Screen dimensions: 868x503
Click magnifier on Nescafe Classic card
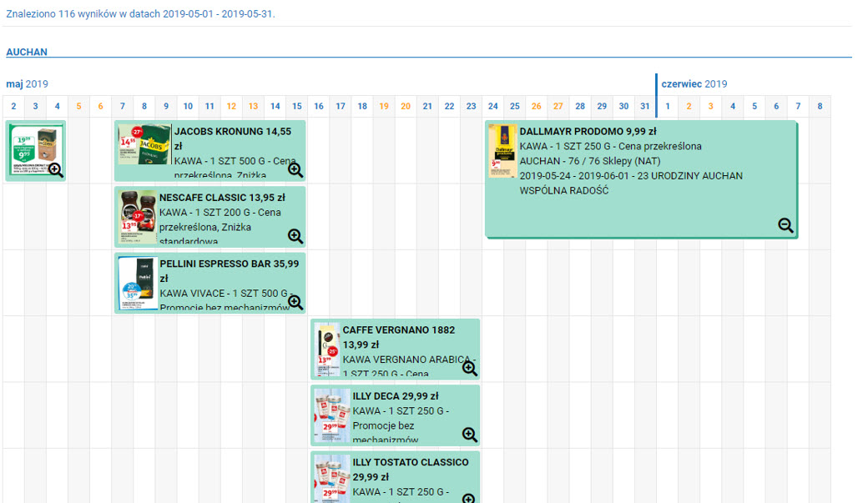(x=295, y=236)
